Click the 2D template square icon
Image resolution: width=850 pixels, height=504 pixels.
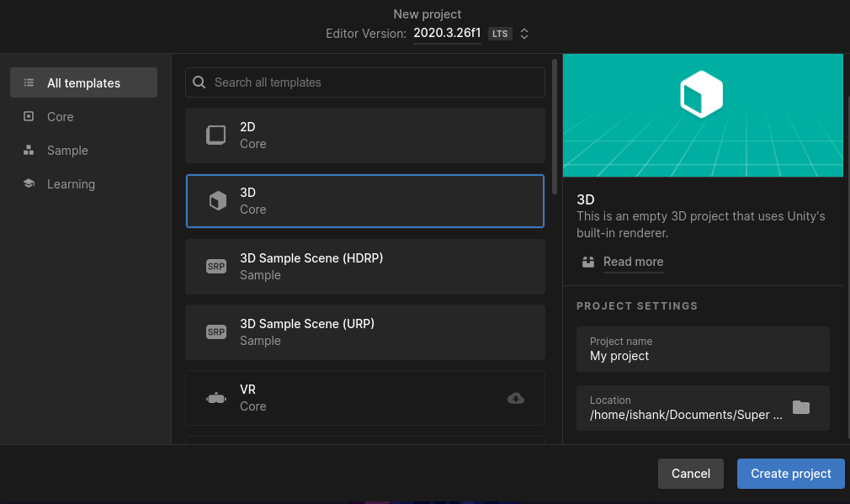coord(215,135)
